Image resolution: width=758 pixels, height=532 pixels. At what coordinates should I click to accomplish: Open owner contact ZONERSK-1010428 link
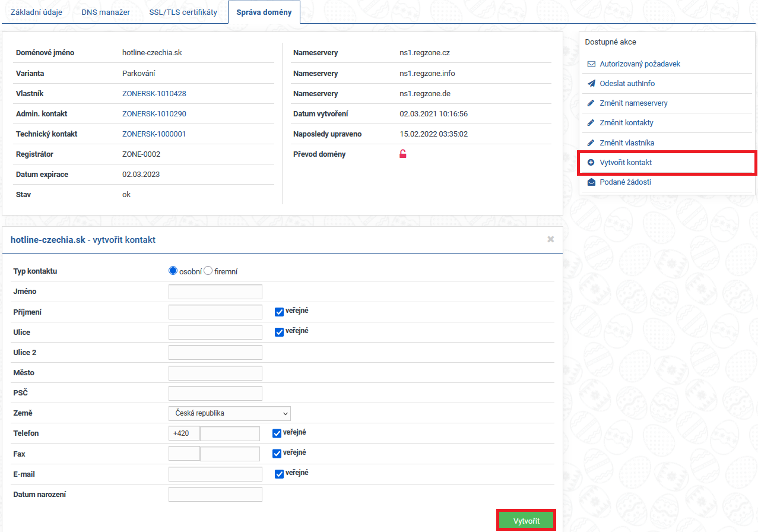pyautogui.click(x=154, y=94)
